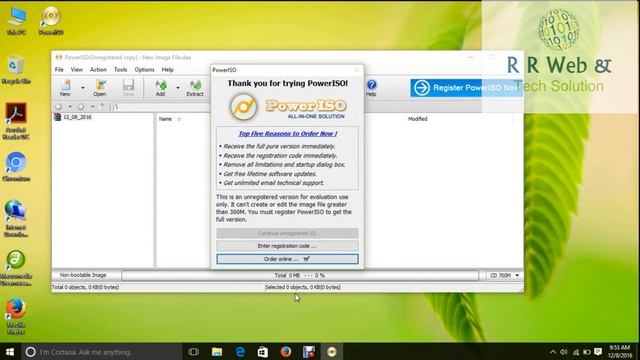This screenshot has width=640, height=360.
Task: Click the Order online button
Action: point(287,259)
